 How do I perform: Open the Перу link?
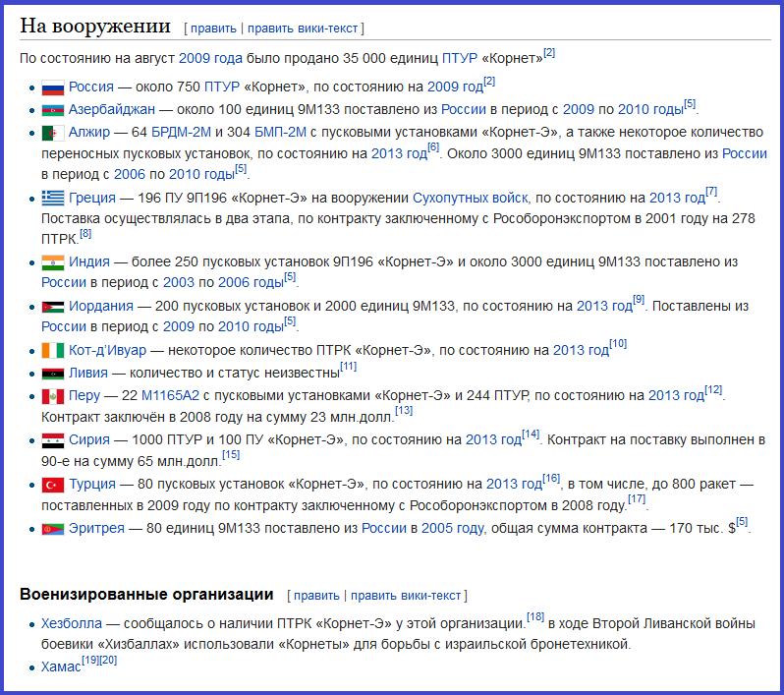(x=84, y=395)
